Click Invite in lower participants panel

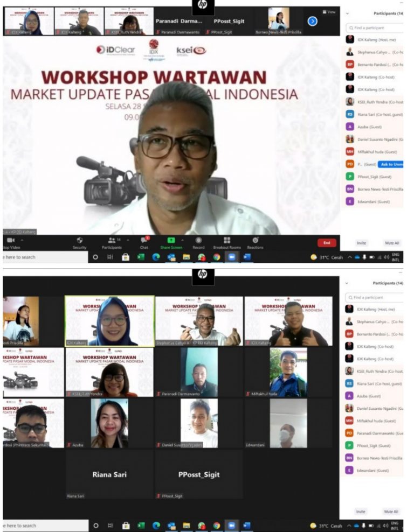coord(361,512)
